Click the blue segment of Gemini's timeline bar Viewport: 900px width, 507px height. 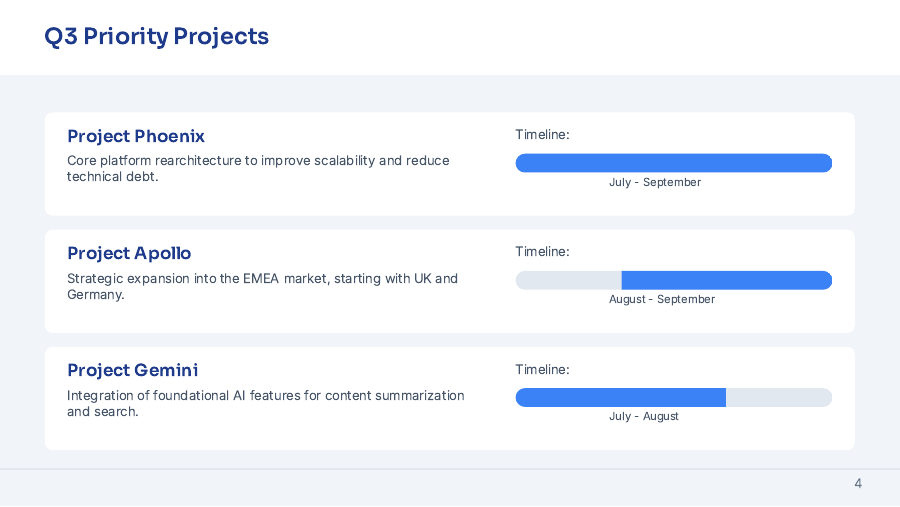620,397
